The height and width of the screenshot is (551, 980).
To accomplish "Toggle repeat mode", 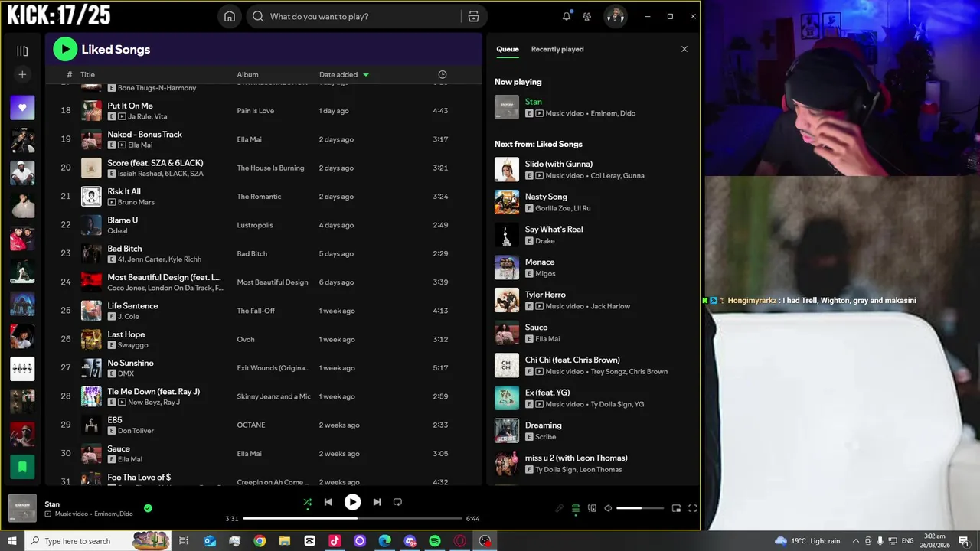I will [397, 502].
